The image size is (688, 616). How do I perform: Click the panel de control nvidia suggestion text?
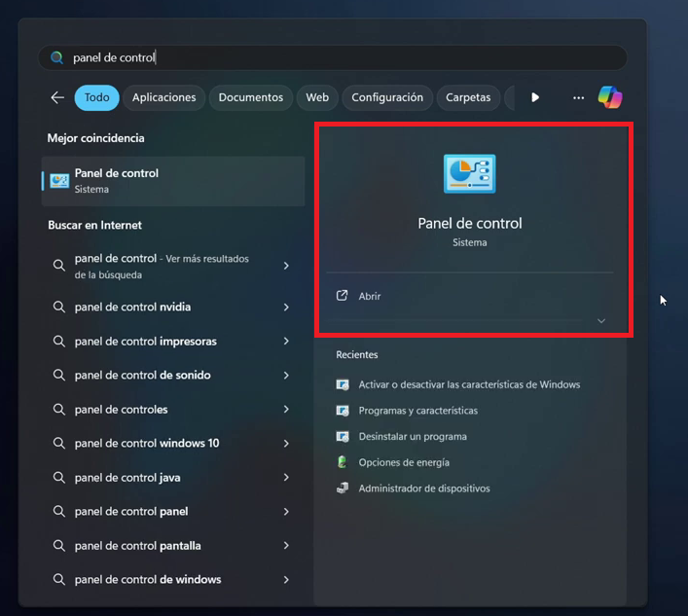[x=132, y=307]
